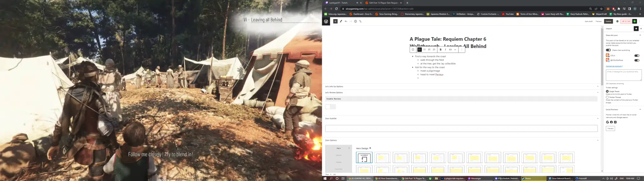Switch to ordered numbered list
The width and height of the screenshot is (644, 181).
[424, 49]
